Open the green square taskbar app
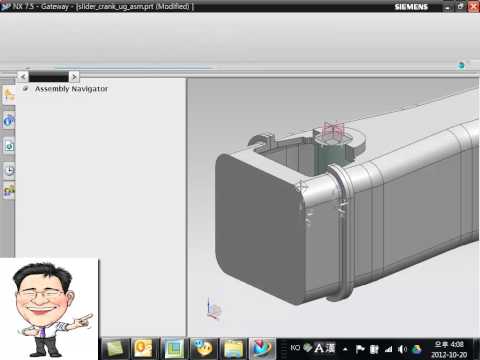Viewport: 480px width, 360px height. click(x=173, y=349)
